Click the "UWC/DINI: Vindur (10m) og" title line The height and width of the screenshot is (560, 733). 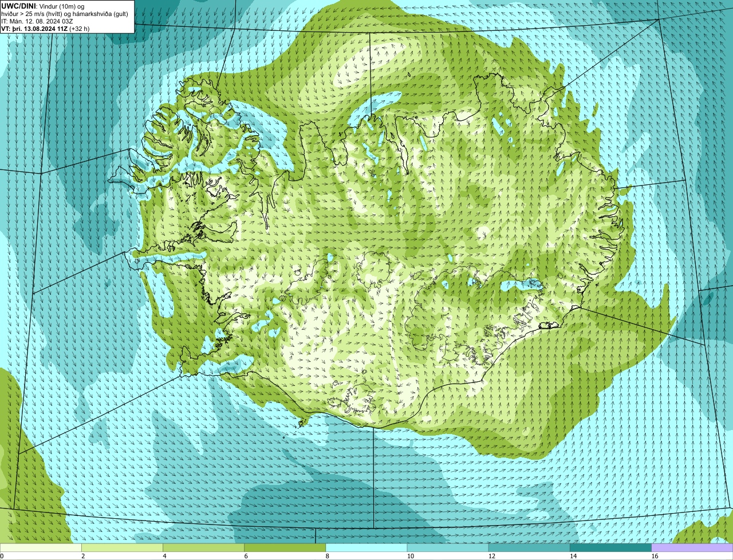[x=43, y=6]
